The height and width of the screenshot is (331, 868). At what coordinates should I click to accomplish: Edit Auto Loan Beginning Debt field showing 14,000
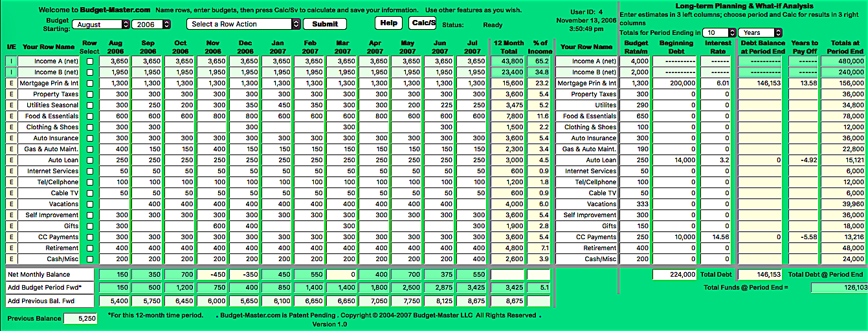675,160
